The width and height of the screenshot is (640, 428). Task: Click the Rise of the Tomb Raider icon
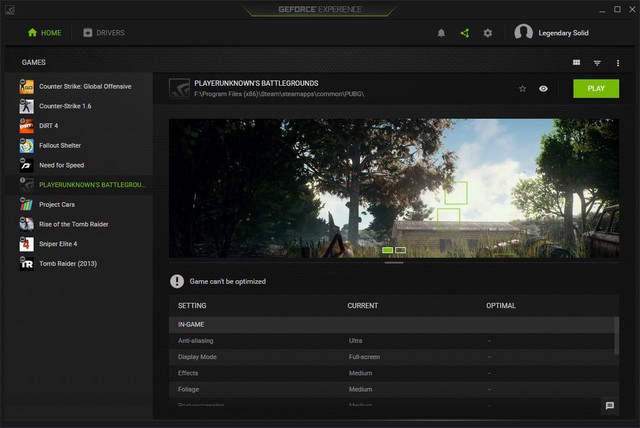[x=27, y=224]
